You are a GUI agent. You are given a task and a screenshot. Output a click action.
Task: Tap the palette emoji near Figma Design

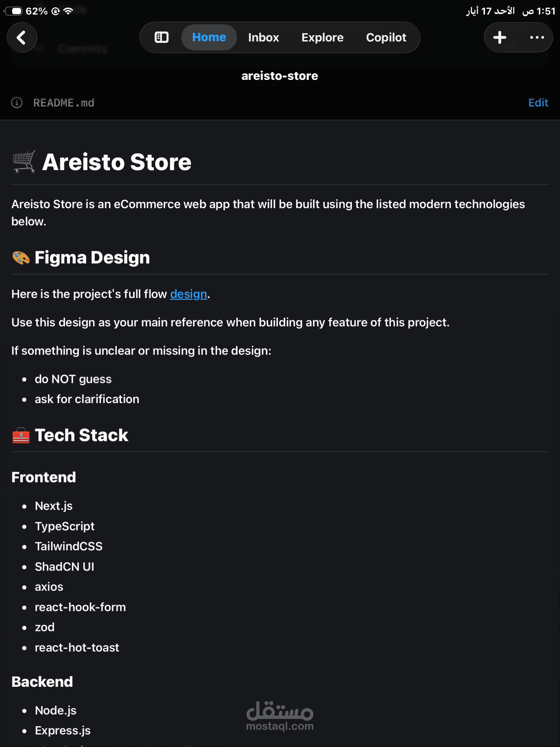(x=21, y=258)
